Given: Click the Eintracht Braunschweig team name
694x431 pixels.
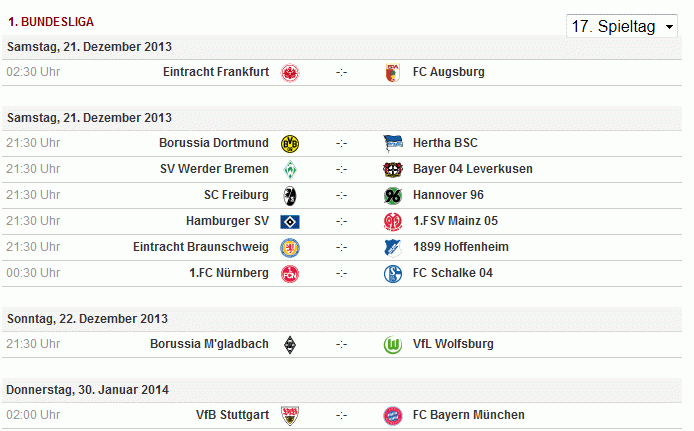Looking at the screenshot, I should [201, 247].
